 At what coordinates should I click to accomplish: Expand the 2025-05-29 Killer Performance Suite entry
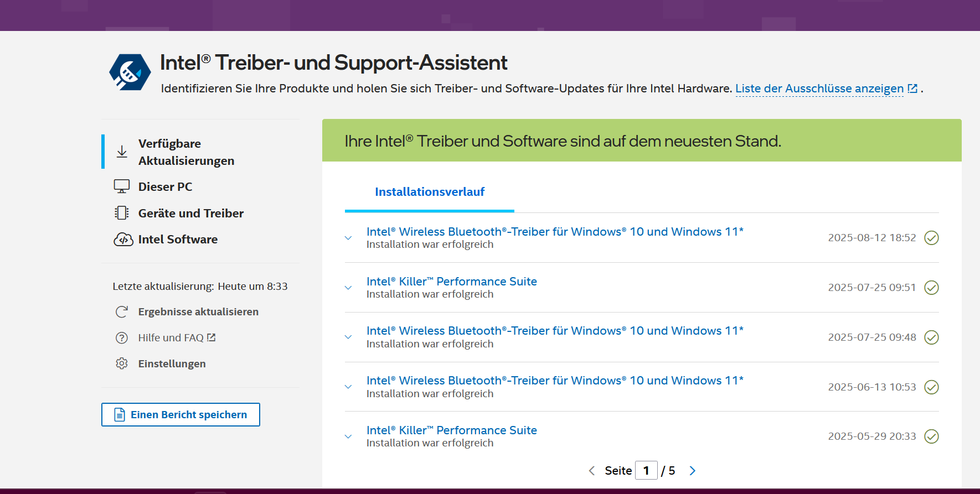tap(348, 436)
